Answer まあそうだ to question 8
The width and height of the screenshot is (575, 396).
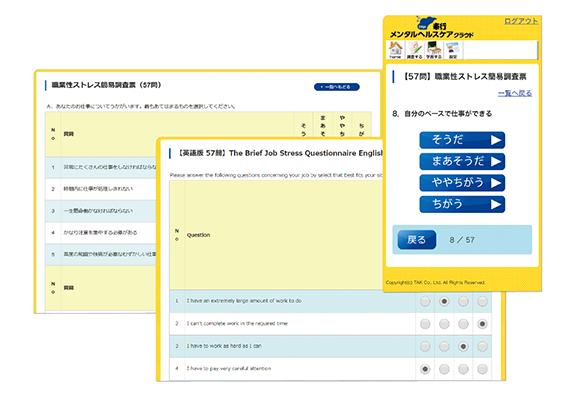[x=462, y=161]
